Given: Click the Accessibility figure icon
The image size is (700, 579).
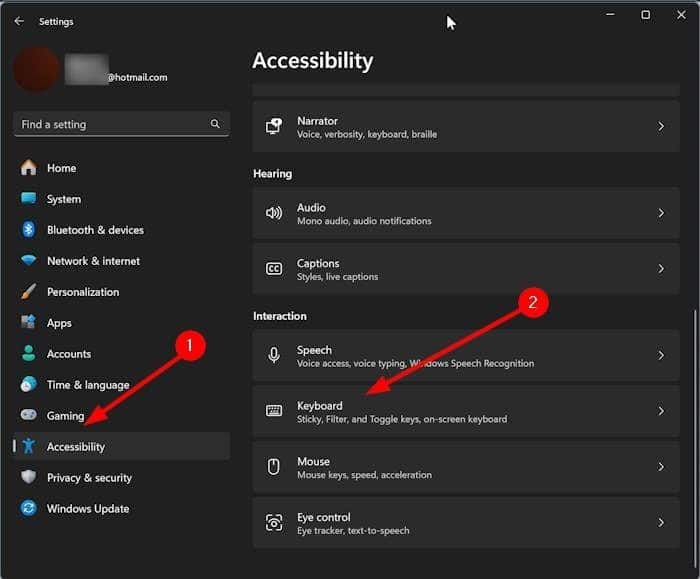Looking at the screenshot, I should coord(29,446).
